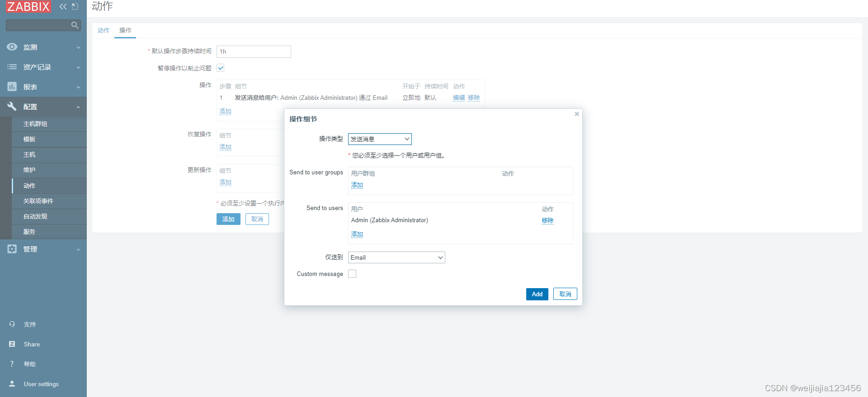Expand the 管理 menu section

(x=43, y=249)
